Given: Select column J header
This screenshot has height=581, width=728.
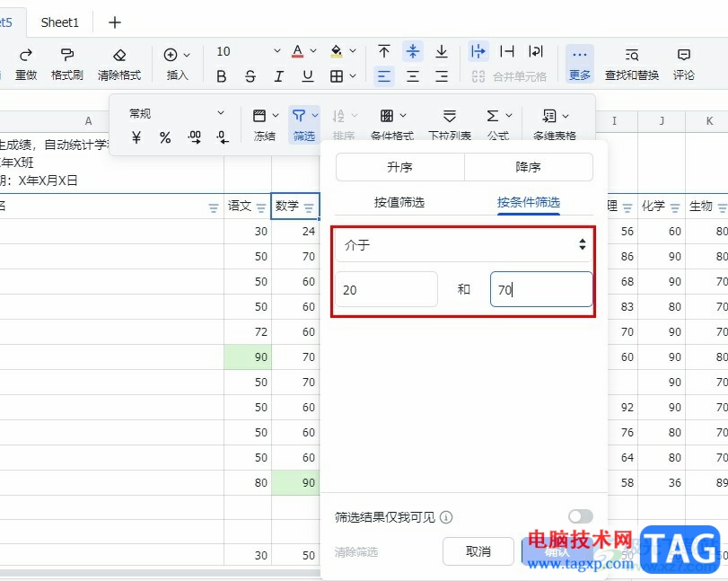Looking at the screenshot, I should tap(662, 121).
